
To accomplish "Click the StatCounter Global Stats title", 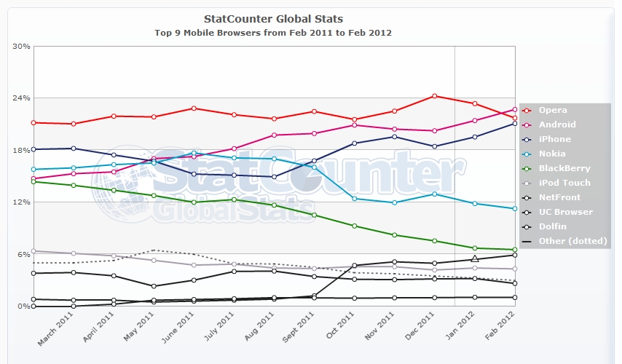I will click(274, 19).
